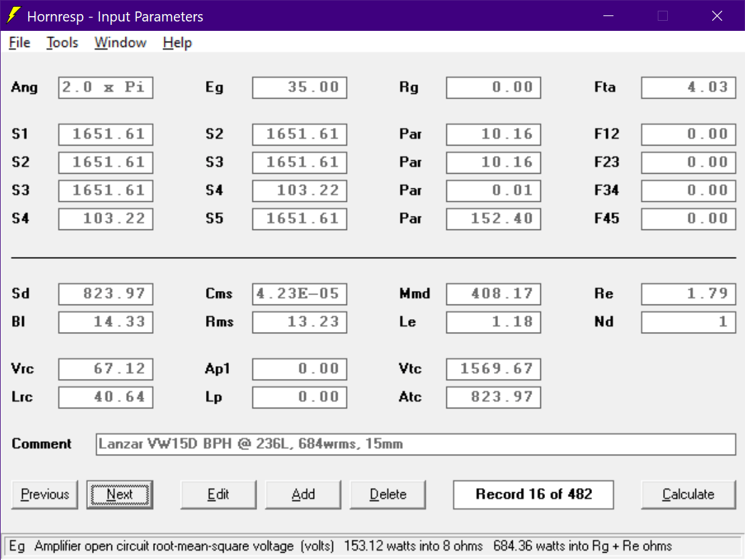Select the Sd field showing 823.97
Screen dimensions: 745x560
click(x=105, y=294)
